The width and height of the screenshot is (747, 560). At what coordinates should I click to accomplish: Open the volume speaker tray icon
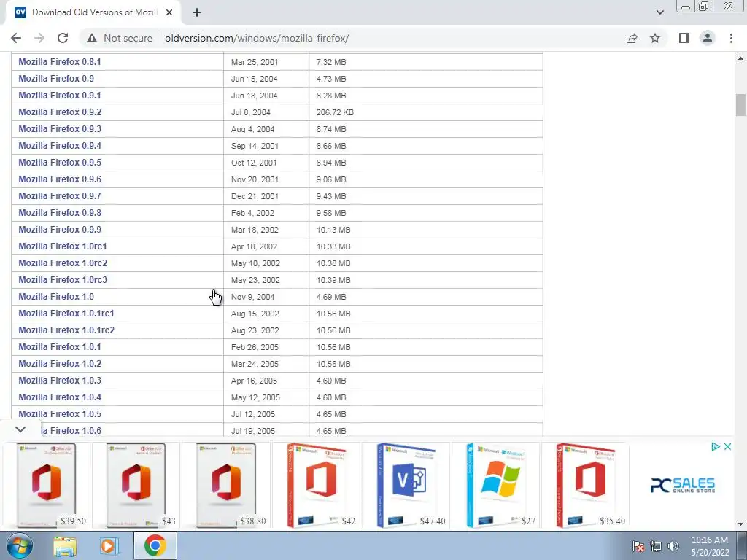[x=673, y=546]
